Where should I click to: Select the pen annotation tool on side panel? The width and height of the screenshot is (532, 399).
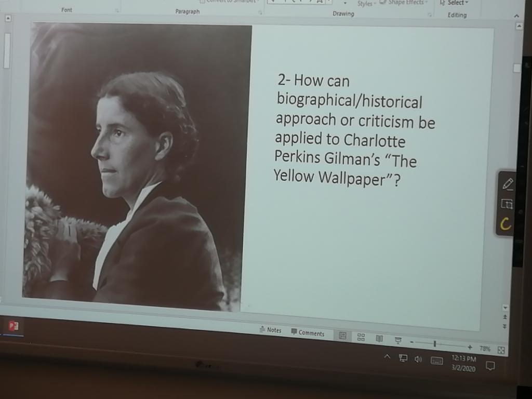pyautogui.click(x=507, y=184)
